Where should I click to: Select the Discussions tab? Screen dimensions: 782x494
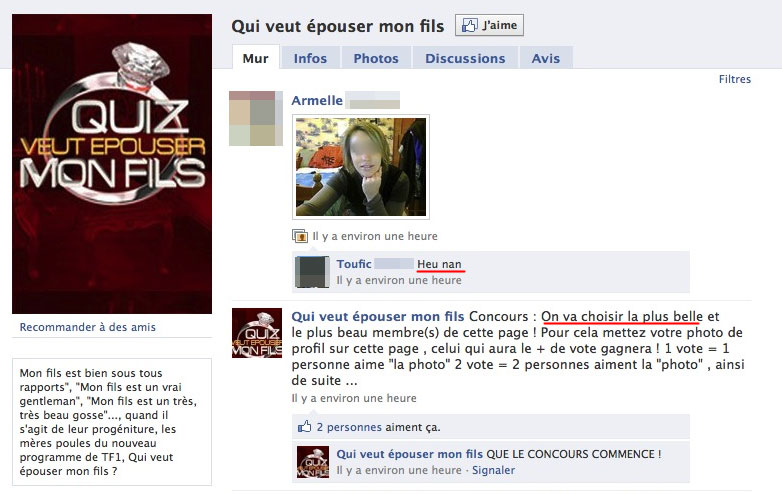coord(465,58)
